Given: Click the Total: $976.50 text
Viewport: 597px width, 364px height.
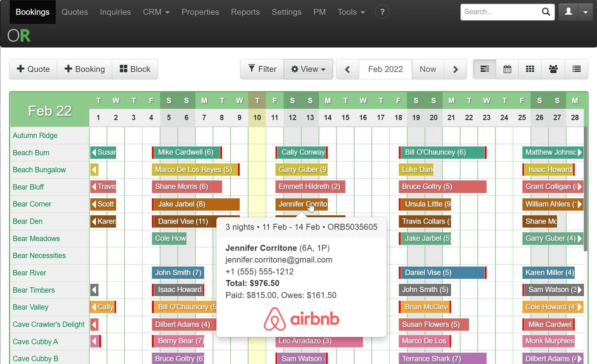Looking at the screenshot, I should (x=252, y=283).
